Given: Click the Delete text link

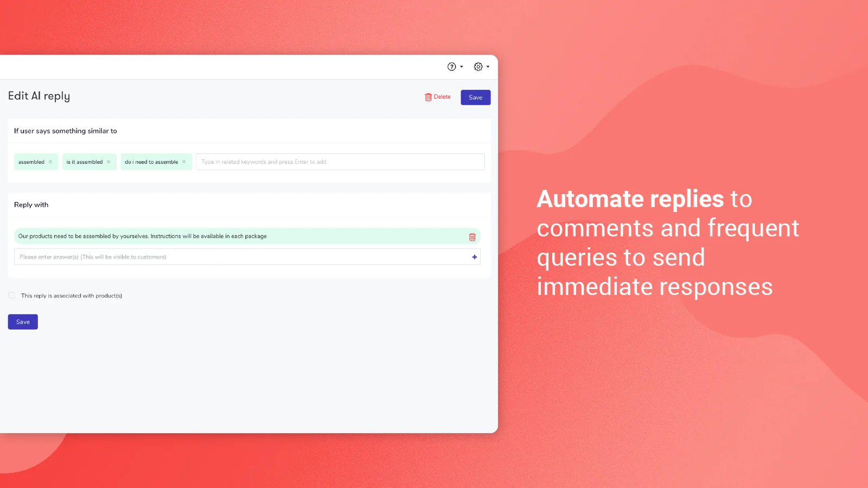Looking at the screenshot, I should coord(442,97).
